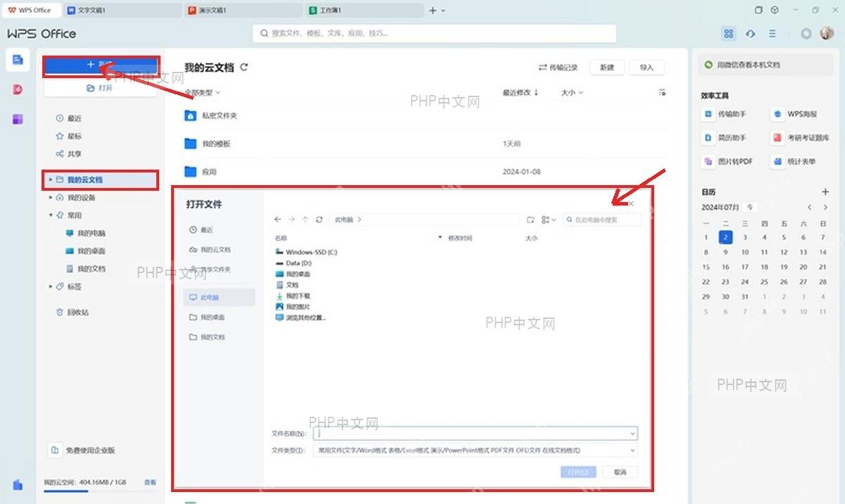The width and height of the screenshot is (845, 504).
Task: Click into the main search box
Action: (434, 33)
